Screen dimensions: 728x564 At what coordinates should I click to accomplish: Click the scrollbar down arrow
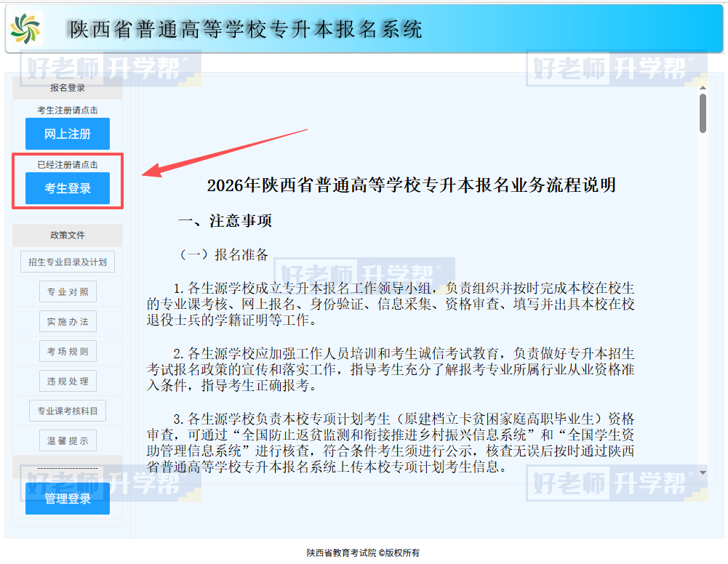(x=703, y=472)
